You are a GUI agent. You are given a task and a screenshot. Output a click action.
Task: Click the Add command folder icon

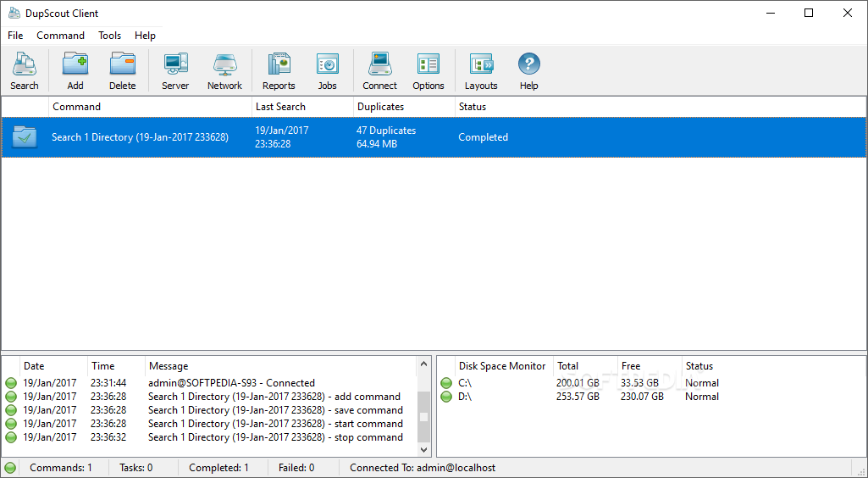pyautogui.click(x=75, y=64)
